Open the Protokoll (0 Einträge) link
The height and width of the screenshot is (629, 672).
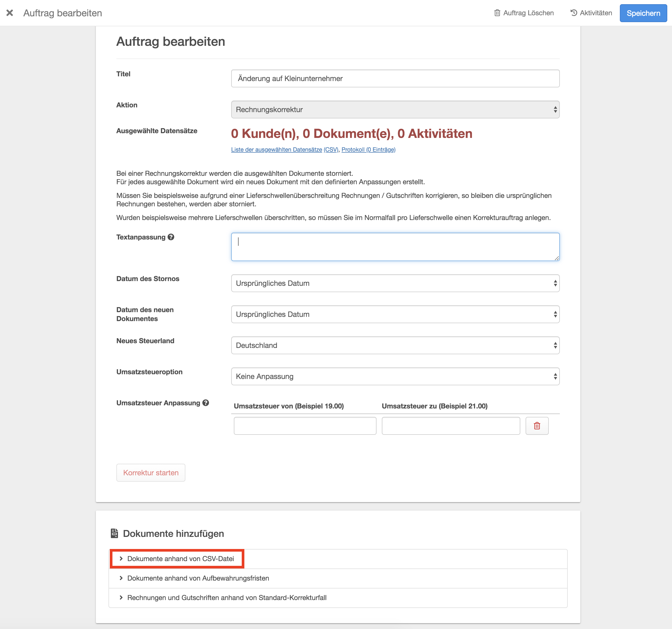(x=368, y=150)
